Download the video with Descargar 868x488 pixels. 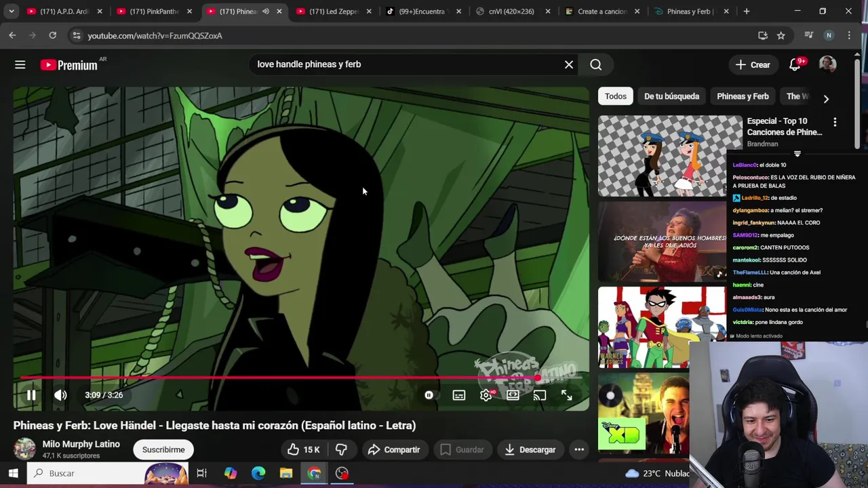530,449
